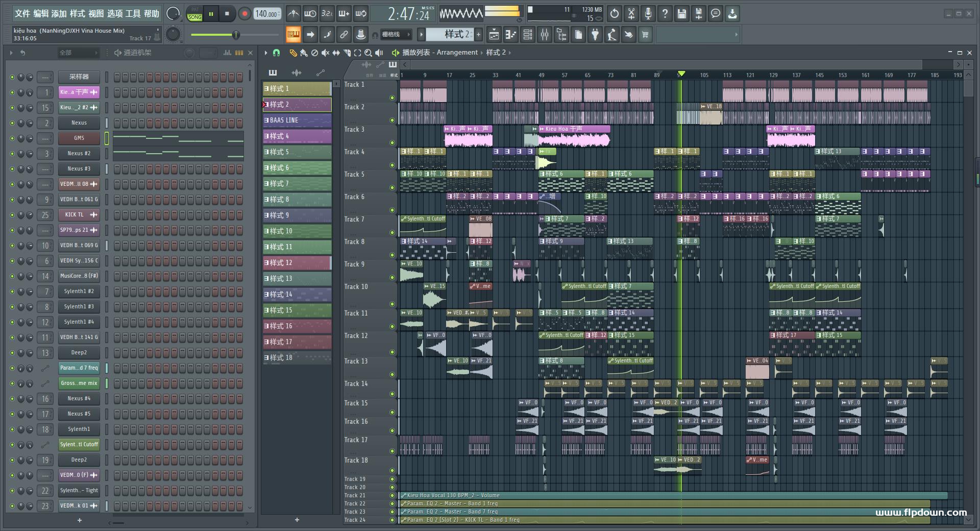Image resolution: width=980 pixels, height=531 pixels.
Task: Select 样式 12 in the pattern list
Action: [297, 263]
